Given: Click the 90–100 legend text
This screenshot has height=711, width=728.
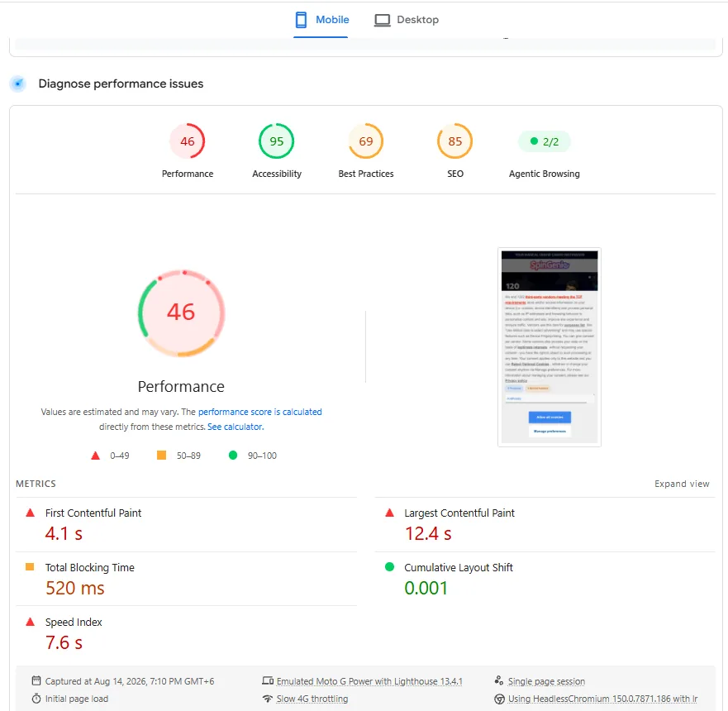Looking at the screenshot, I should coord(262,456).
